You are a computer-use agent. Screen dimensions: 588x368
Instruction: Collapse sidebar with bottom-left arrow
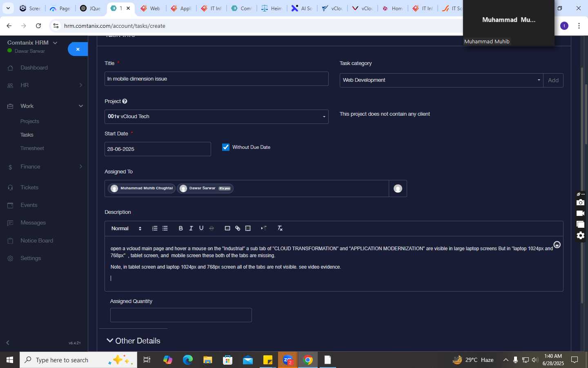click(7, 343)
